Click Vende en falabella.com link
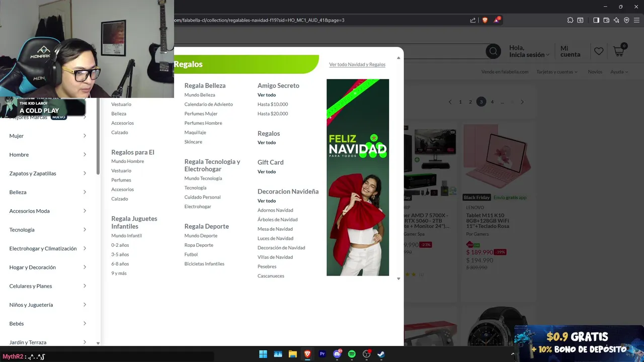Image resolution: width=644 pixels, height=362 pixels. (505, 72)
